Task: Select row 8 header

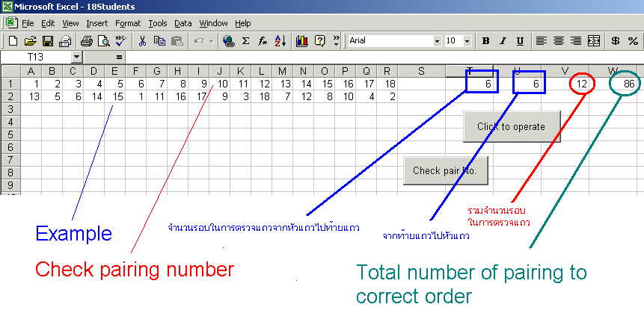Action: [x=10, y=173]
